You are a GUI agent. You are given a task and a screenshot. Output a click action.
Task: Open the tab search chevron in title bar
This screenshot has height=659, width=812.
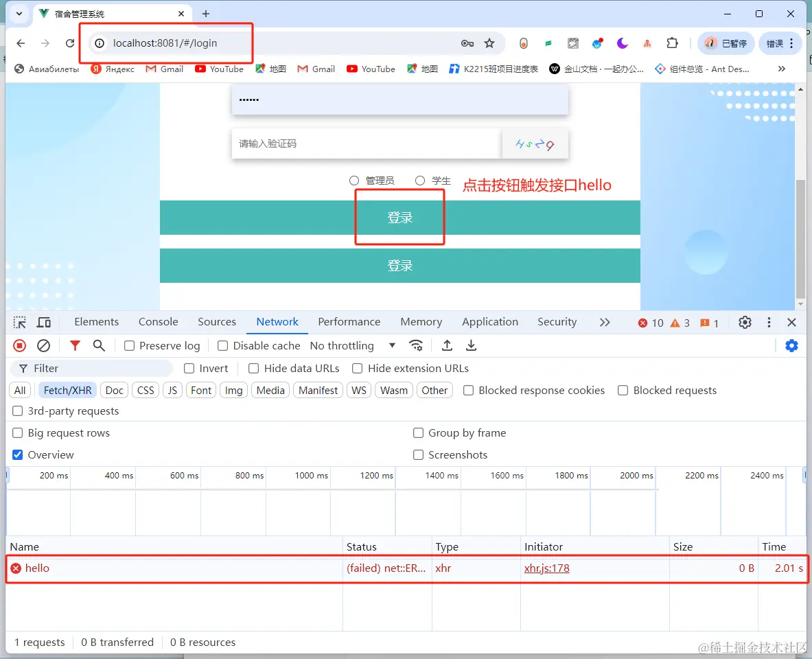(19, 14)
